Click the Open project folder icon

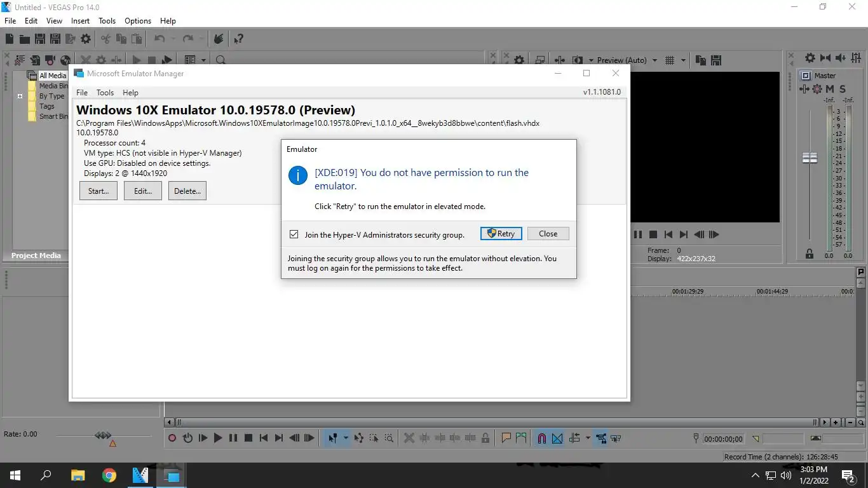pyautogui.click(x=24, y=39)
